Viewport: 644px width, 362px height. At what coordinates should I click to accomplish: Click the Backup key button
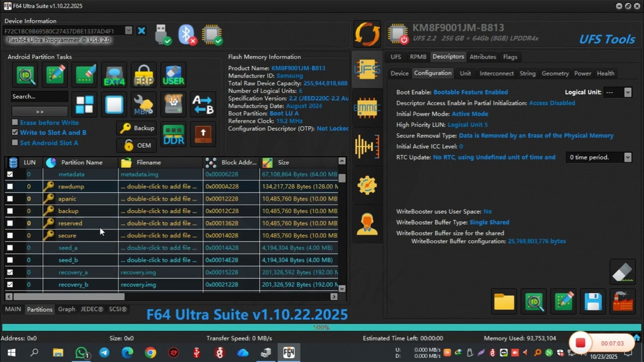coord(137,128)
